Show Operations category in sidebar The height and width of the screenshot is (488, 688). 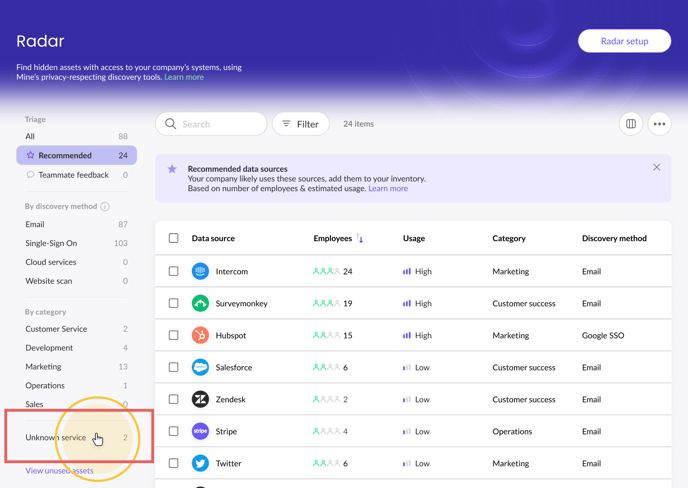pyautogui.click(x=76, y=385)
